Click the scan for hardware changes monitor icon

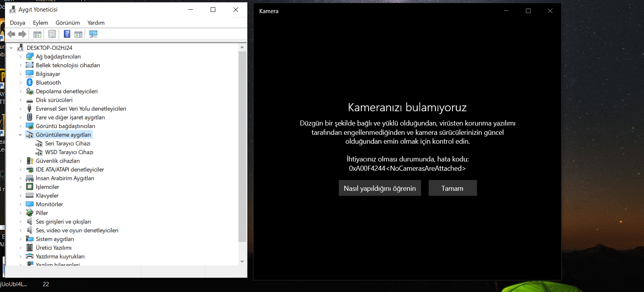point(93,34)
